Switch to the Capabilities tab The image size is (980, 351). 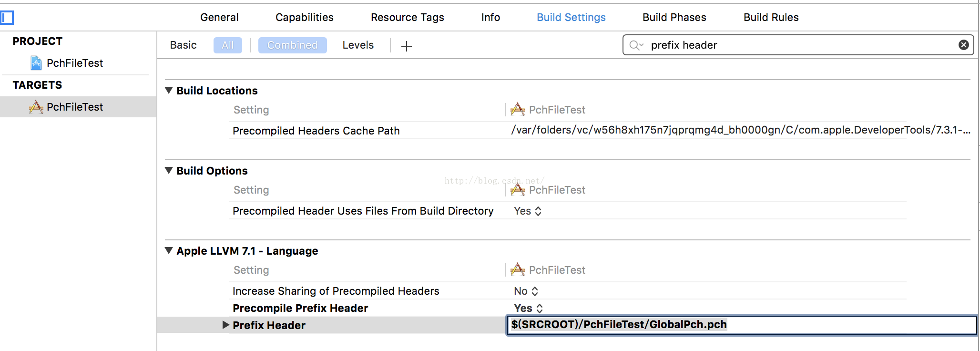click(x=305, y=17)
